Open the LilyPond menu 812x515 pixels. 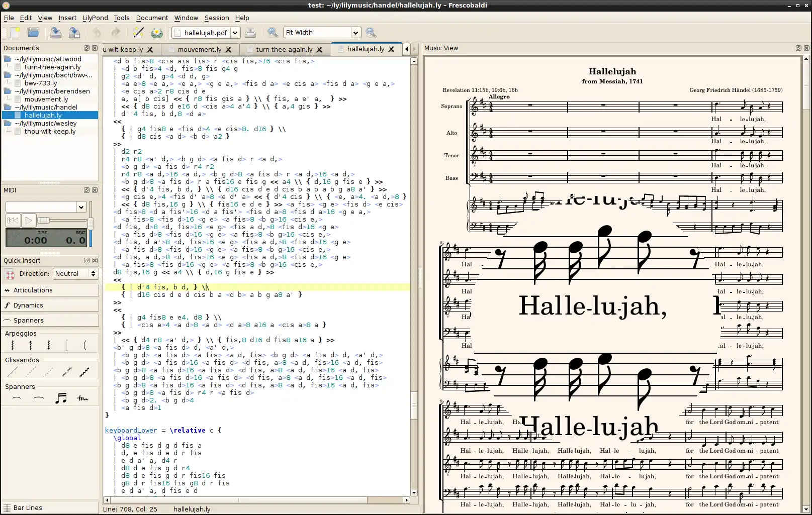[x=95, y=18]
